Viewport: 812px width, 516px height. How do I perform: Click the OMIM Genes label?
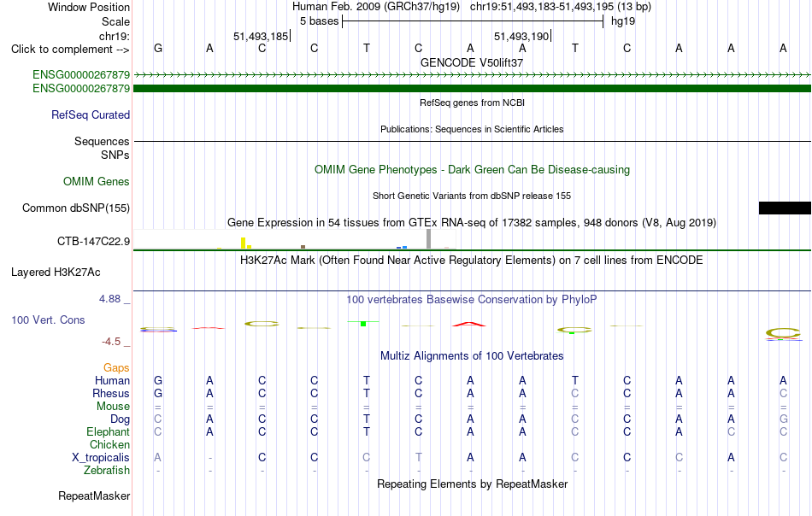pyautogui.click(x=97, y=182)
